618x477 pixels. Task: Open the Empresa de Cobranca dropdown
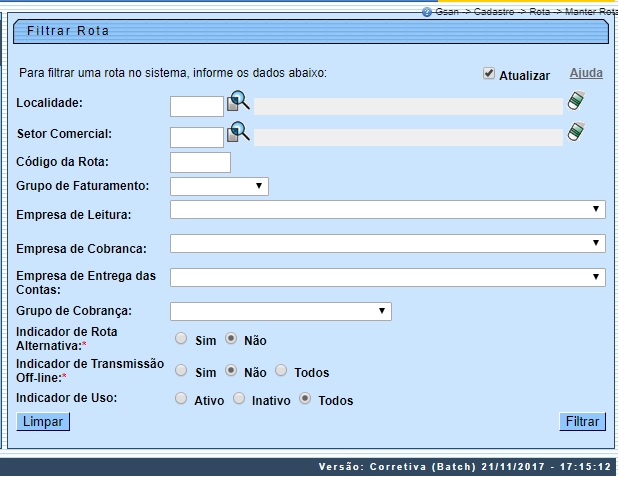pyautogui.click(x=388, y=243)
